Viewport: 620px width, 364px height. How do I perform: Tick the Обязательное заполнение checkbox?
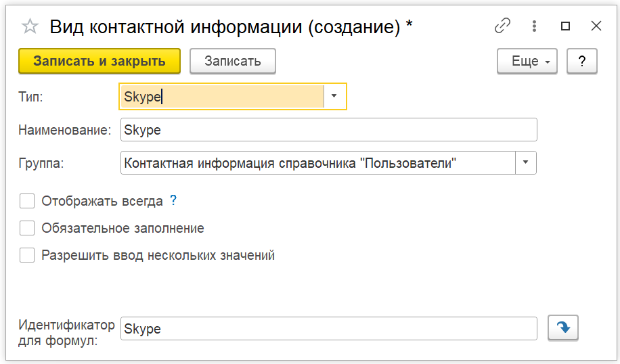pos(27,228)
